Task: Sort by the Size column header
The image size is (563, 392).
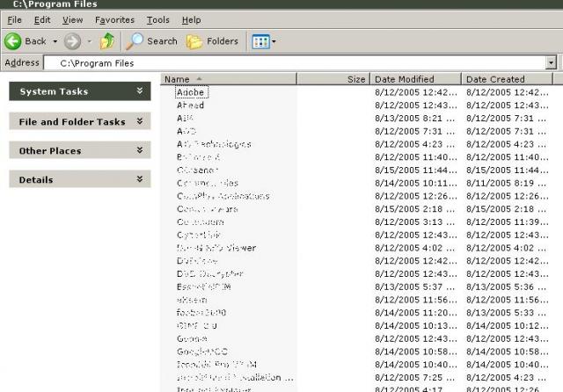Action: pyautogui.click(x=333, y=79)
